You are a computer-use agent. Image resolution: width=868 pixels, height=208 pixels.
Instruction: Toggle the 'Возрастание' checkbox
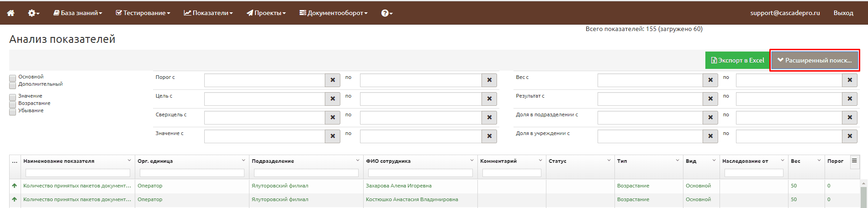point(13,104)
